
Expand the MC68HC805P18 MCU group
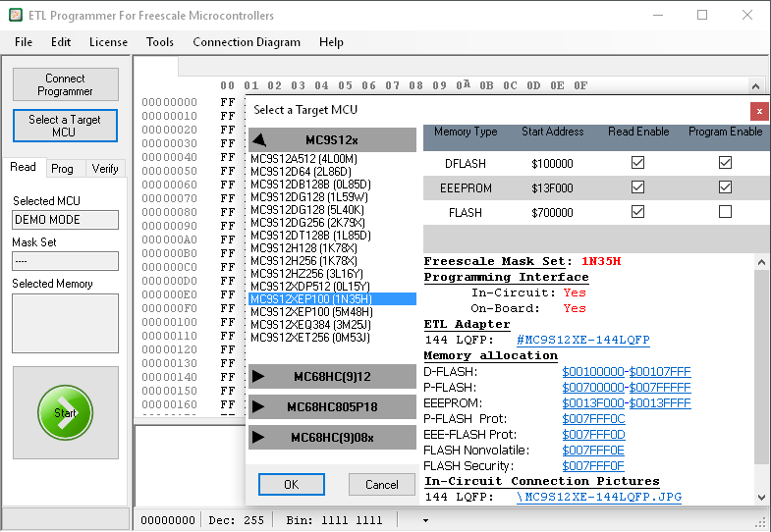[x=332, y=407]
